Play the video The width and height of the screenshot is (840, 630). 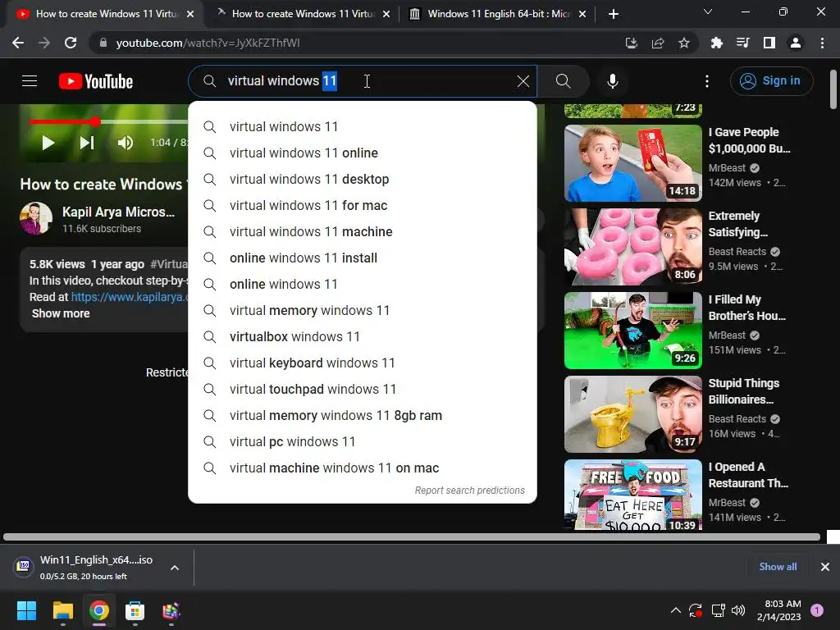pos(48,143)
